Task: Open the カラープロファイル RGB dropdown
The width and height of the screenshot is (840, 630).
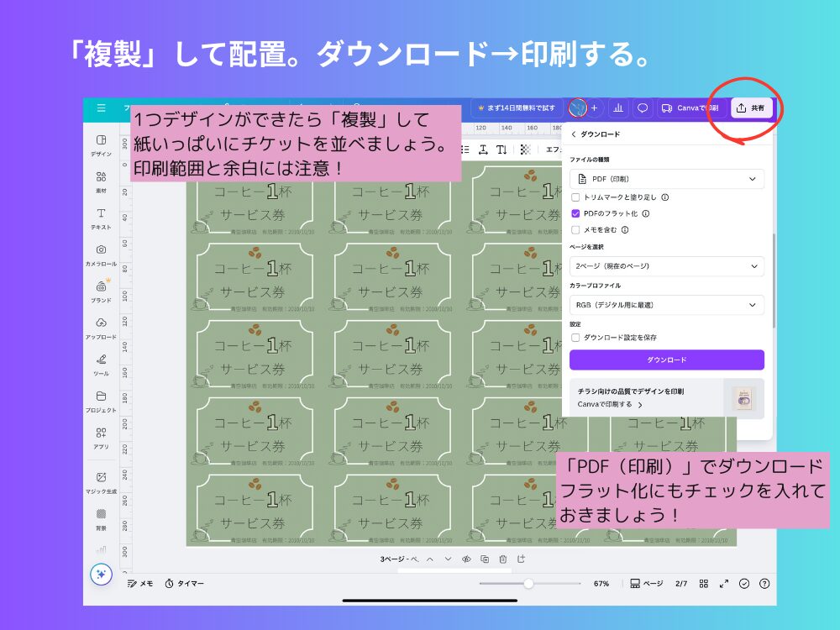Action: pyautogui.click(x=666, y=305)
